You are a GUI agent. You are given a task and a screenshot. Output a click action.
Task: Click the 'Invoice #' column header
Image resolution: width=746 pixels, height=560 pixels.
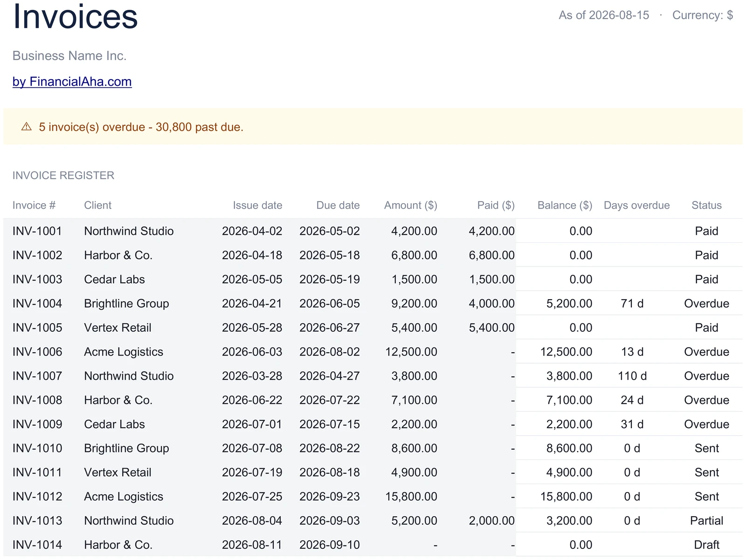[x=34, y=205]
